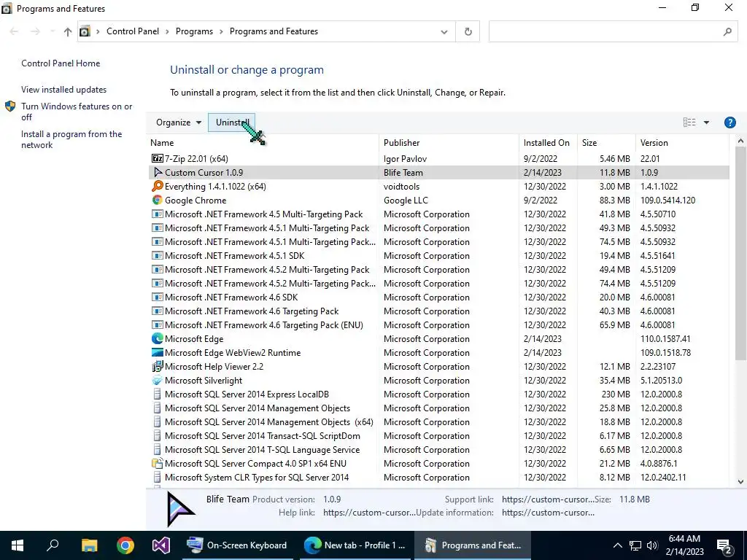Expand the Control Panel breadcrumb chevron
Viewport: 747px width, 560px height.
click(x=167, y=31)
